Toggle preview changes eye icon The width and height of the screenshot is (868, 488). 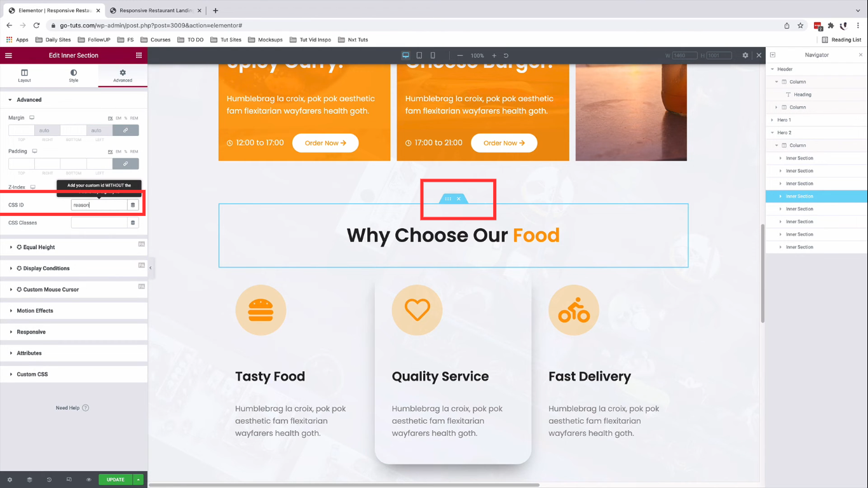(89, 480)
